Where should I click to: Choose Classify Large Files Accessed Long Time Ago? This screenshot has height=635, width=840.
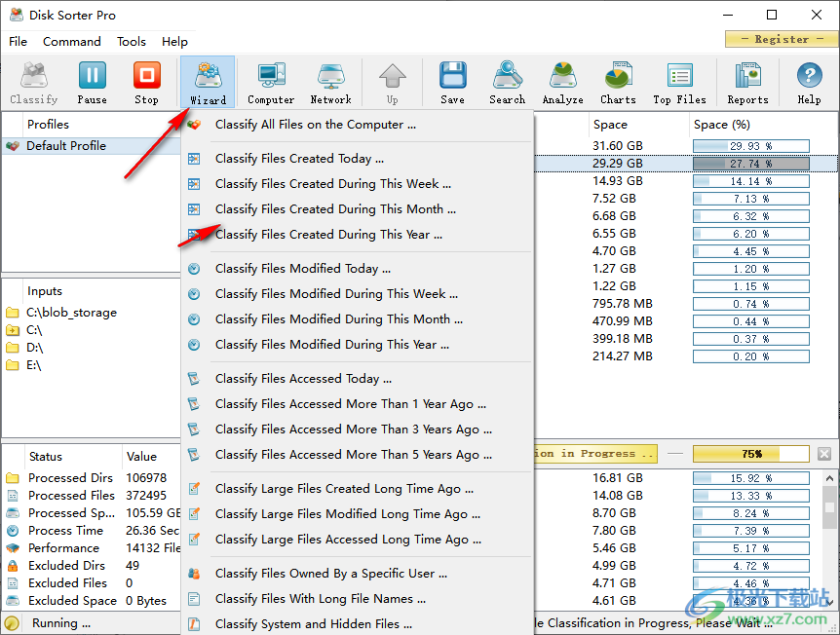(x=358, y=540)
